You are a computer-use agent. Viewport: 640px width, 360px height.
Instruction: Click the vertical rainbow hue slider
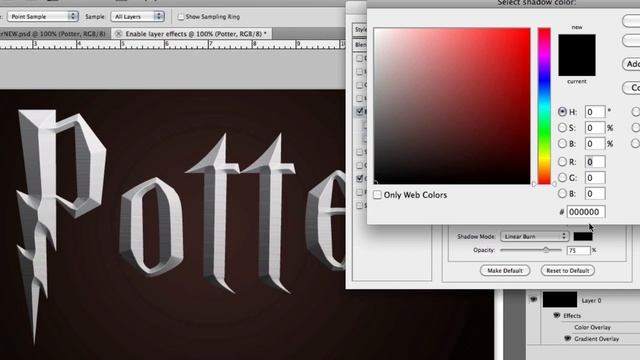(544, 106)
